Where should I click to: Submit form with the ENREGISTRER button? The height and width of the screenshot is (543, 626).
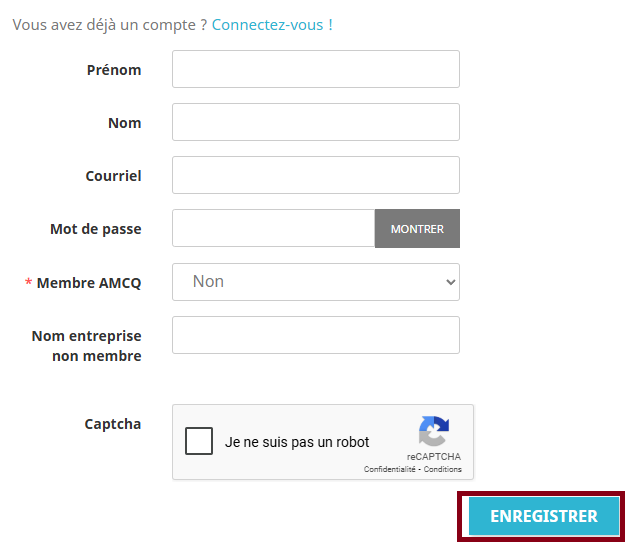[x=543, y=516]
